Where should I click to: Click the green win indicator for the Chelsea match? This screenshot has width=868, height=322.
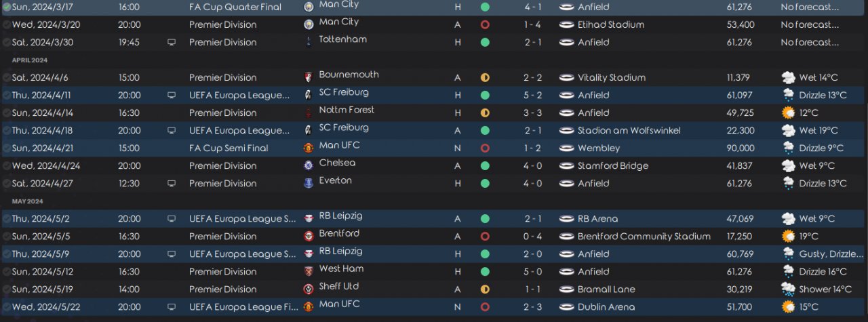pos(485,165)
